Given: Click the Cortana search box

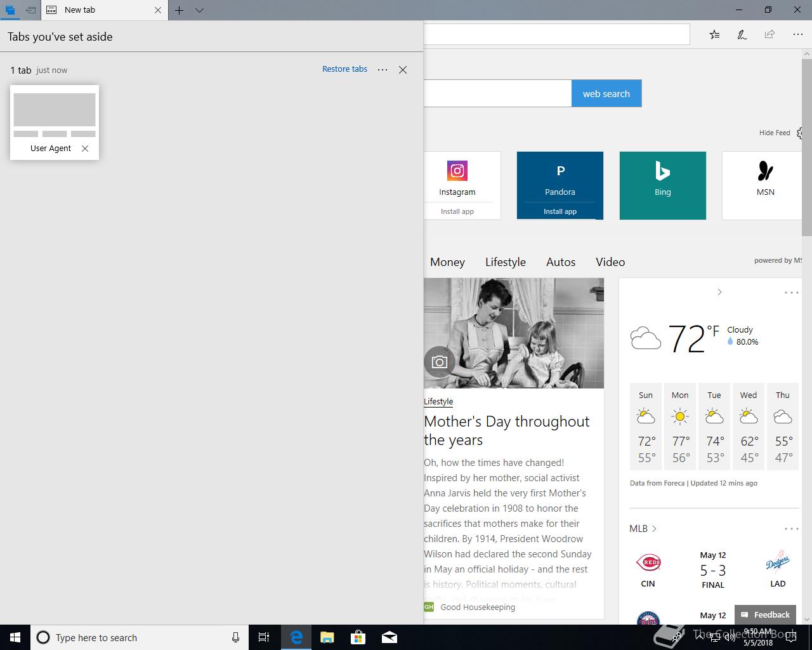Looking at the screenshot, I should click(x=140, y=637).
